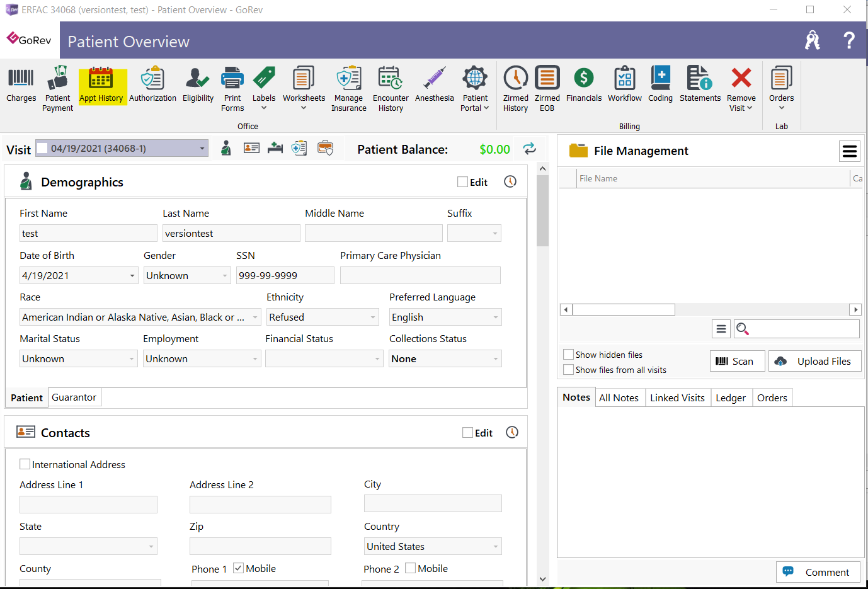Click the patient figure icon beside Visit
The image size is (868, 589).
(x=226, y=148)
